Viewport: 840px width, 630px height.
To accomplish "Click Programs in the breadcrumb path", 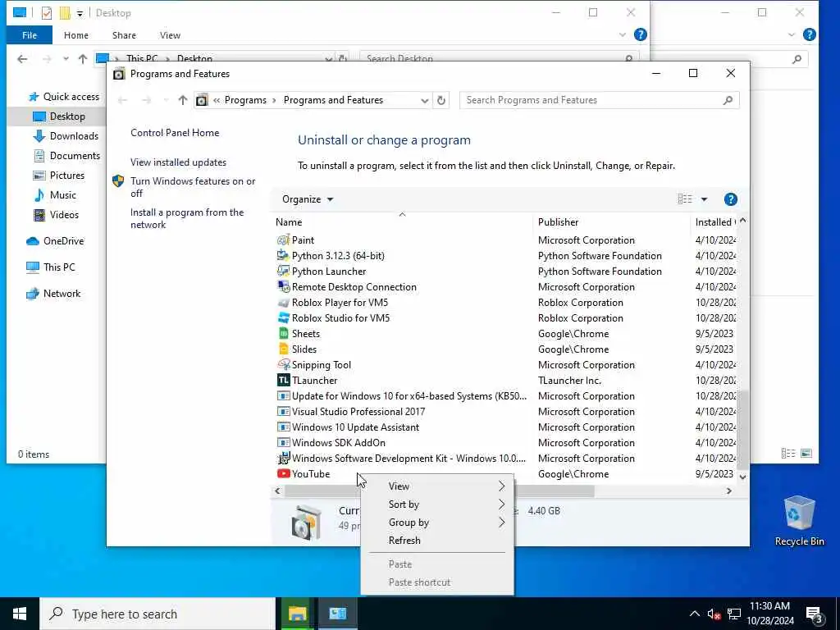I will [x=245, y=100].
